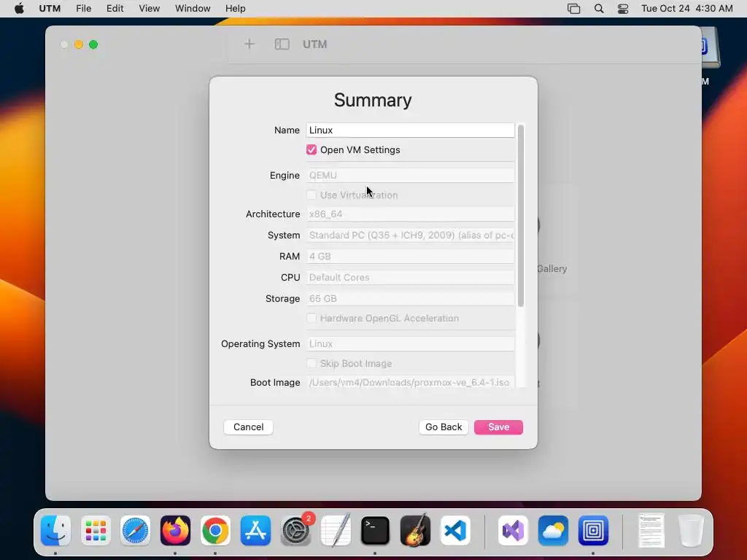Open the View menu
The width and height of the screenshot is (747, 560).
pos(149,9)
